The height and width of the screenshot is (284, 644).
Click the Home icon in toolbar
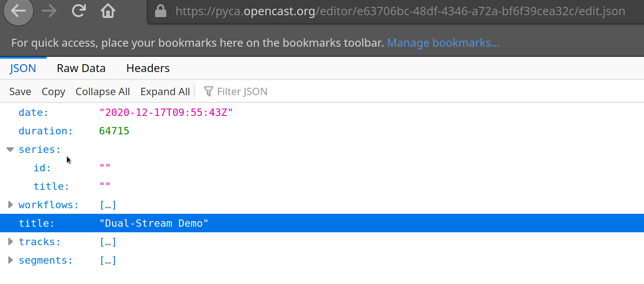[108, 11]
